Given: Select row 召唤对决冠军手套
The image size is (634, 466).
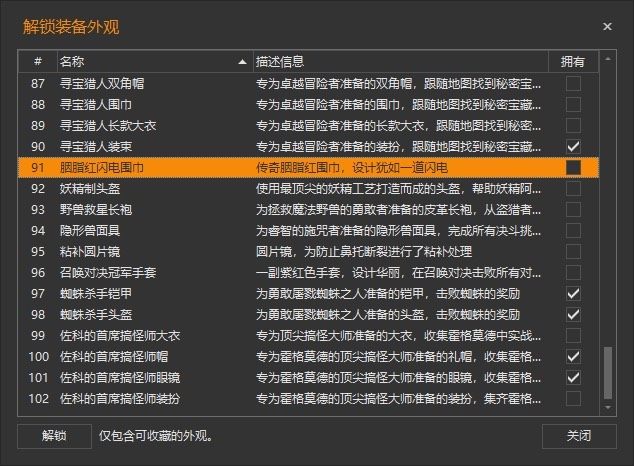Looking at the screenshot, I should tap(309, 273).
